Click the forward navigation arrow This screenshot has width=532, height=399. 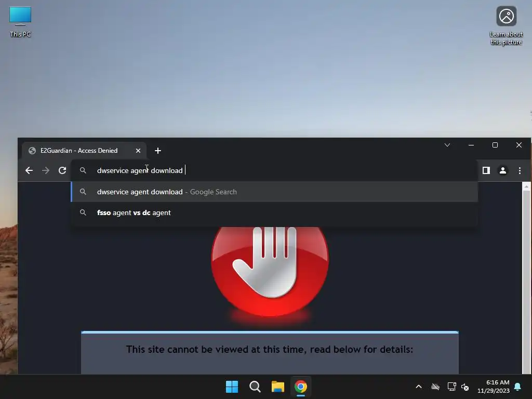point(46,170)
